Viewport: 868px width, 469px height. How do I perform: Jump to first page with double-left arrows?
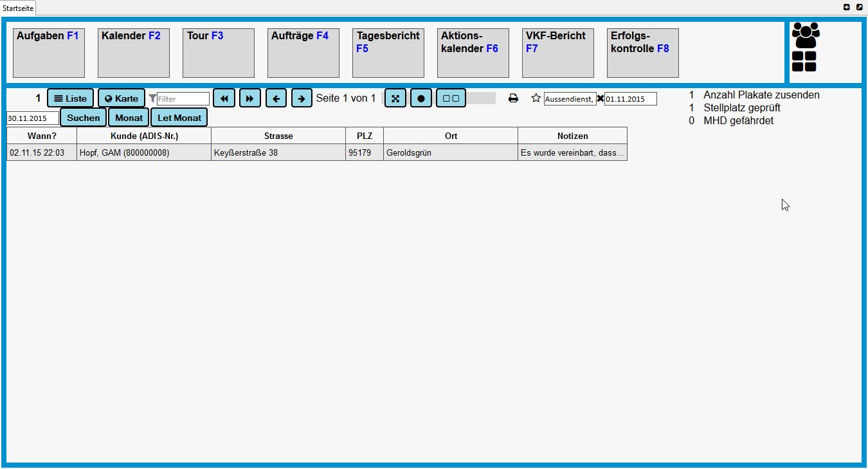[224, 98]
